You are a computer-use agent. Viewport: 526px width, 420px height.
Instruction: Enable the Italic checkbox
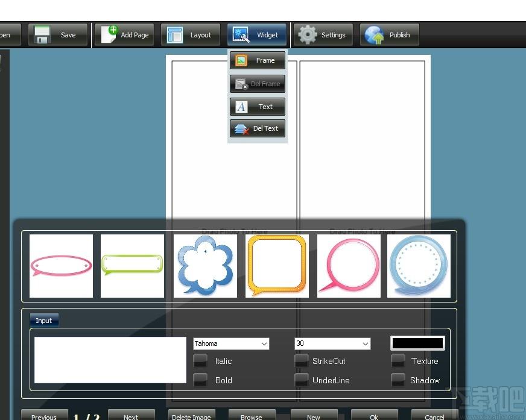tap(200, 361)
